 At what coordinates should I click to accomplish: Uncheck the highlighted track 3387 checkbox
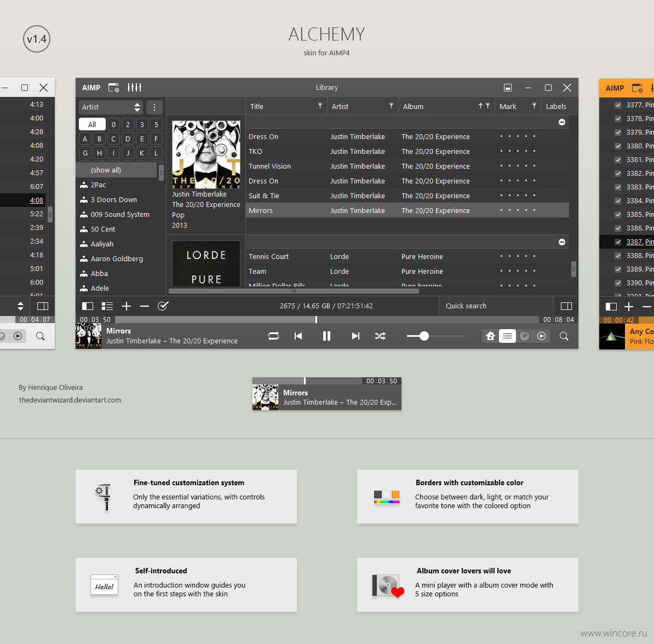coord(618,242)
